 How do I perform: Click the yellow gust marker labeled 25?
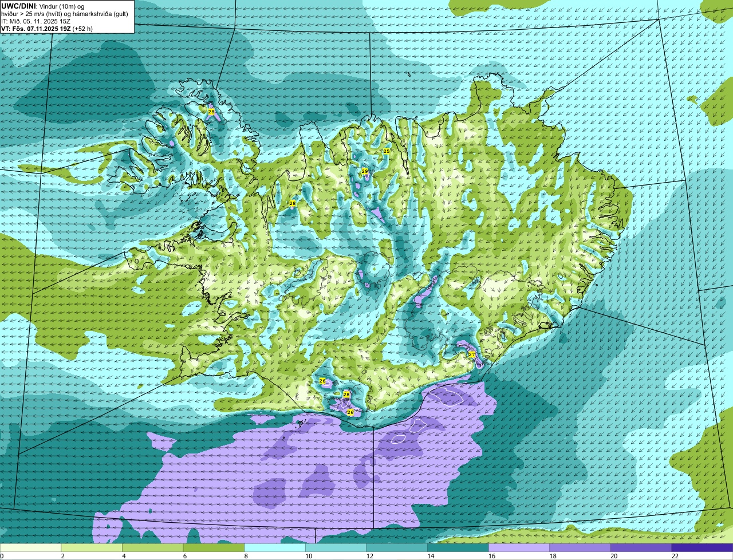tap(387, 151)
